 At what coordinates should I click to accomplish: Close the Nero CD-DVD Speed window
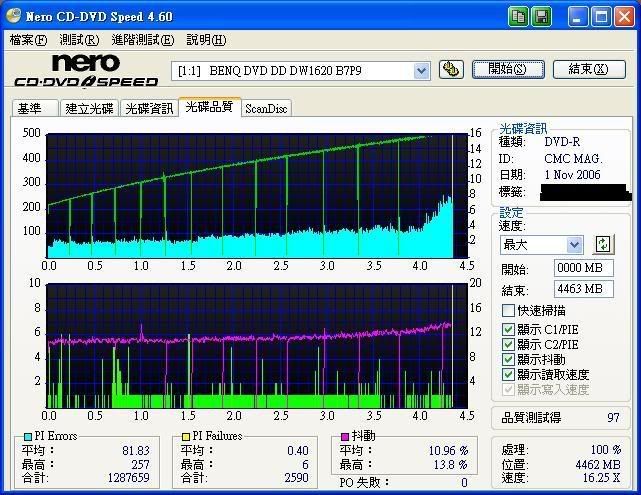(x=624, y=17)
